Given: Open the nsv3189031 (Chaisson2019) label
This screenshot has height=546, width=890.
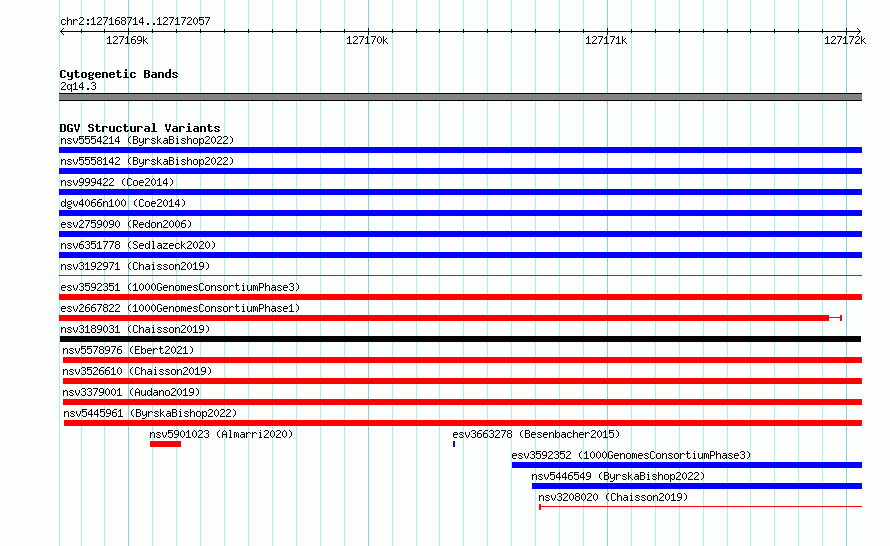Looking at the screenshot, I should tap(135, 329).
